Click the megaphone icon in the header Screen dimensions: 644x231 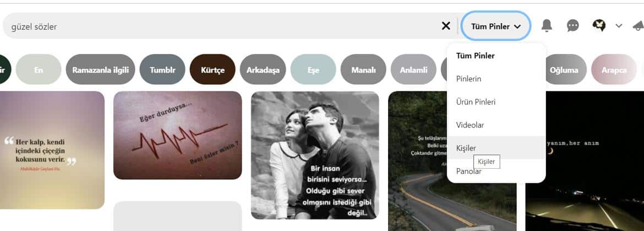click(638, 26)
